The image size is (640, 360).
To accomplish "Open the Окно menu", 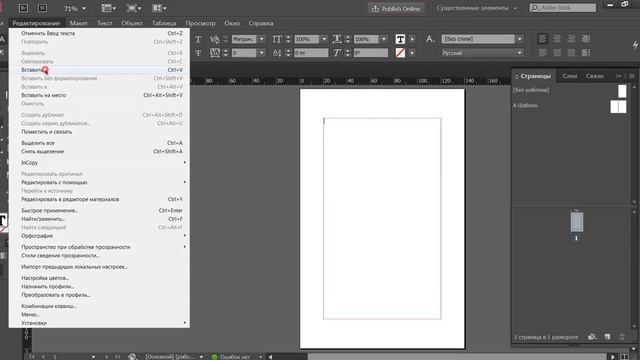I will coord(232,23).
